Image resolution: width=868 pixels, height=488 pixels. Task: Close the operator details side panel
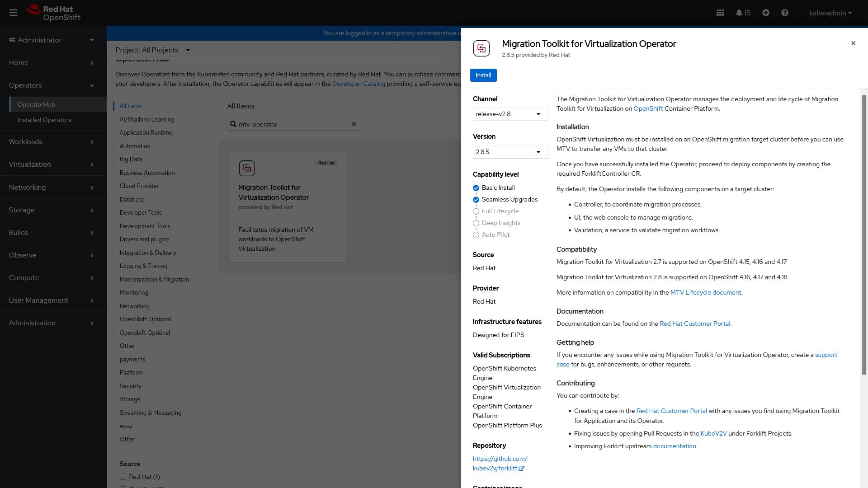pyautogui.click(x=853, y=43)
